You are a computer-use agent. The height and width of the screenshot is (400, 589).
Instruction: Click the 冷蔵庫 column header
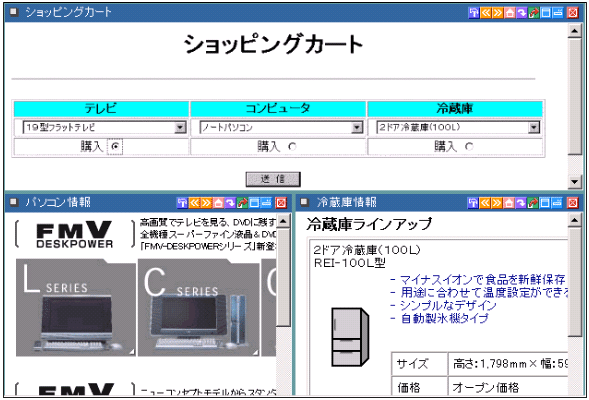455,109
